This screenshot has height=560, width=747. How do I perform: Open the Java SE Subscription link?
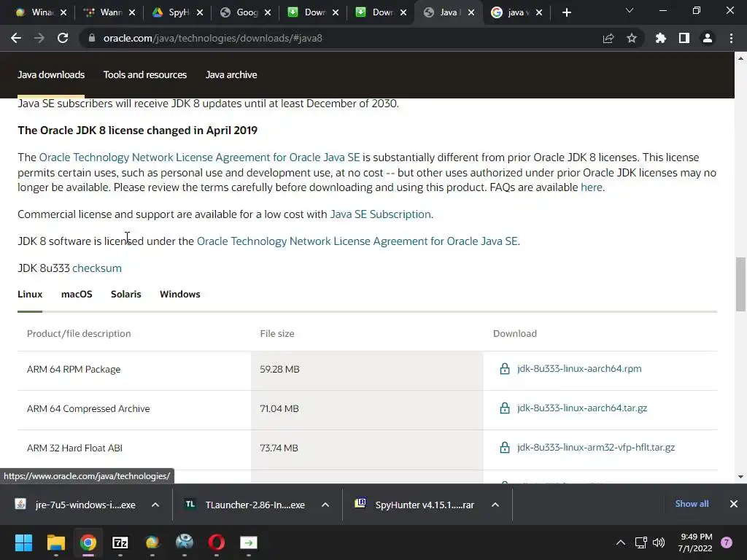coord(380,214)
